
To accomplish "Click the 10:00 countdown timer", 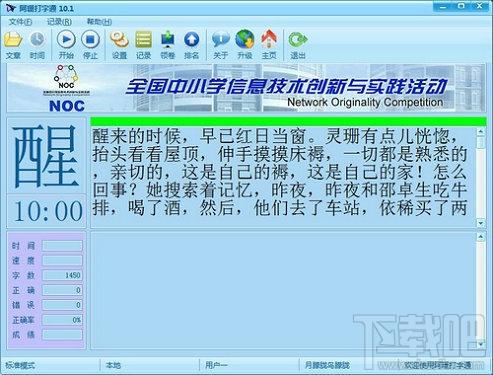I will (48, 211).
